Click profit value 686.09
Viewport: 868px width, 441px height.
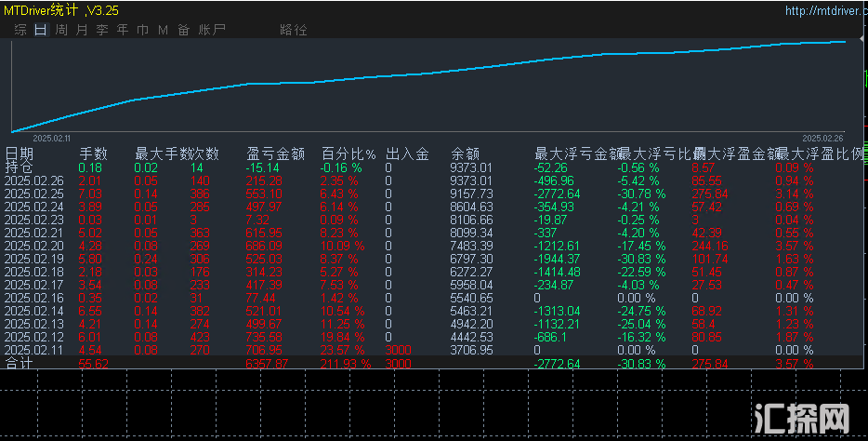coord(264,246)
